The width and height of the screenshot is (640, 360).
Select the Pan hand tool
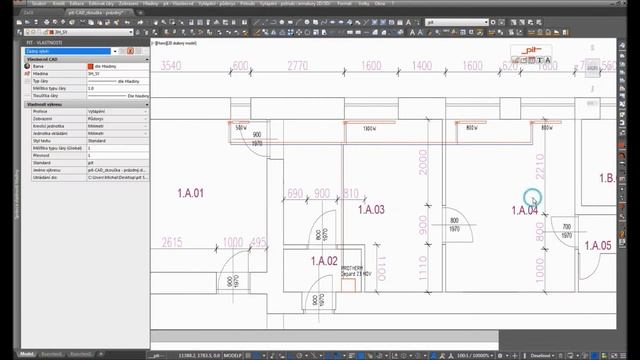[156, 22]
